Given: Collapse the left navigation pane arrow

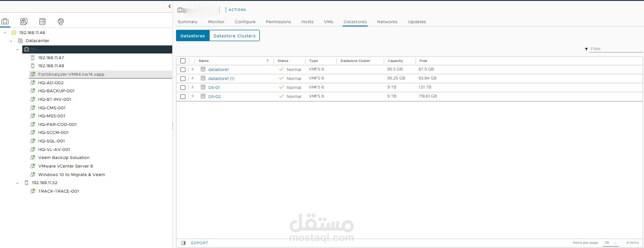Looking at the screenshot, I should (x=169, y=6).
